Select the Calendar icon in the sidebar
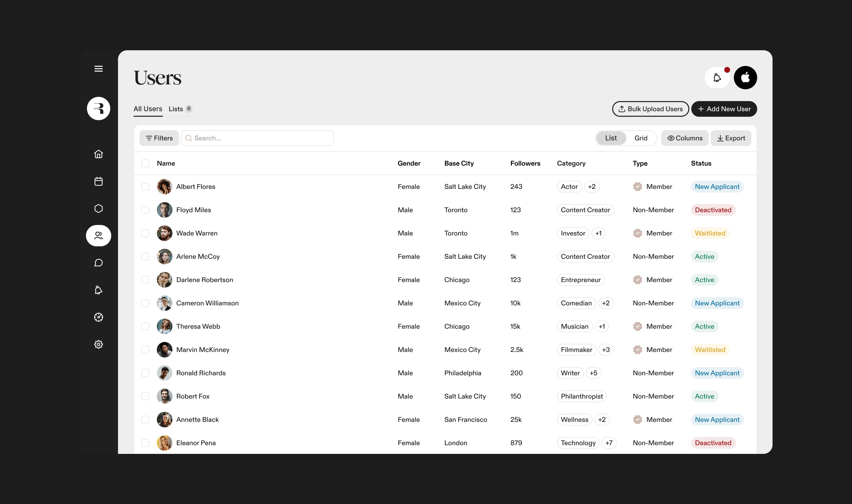852x504 pixels. pos(99,181)
